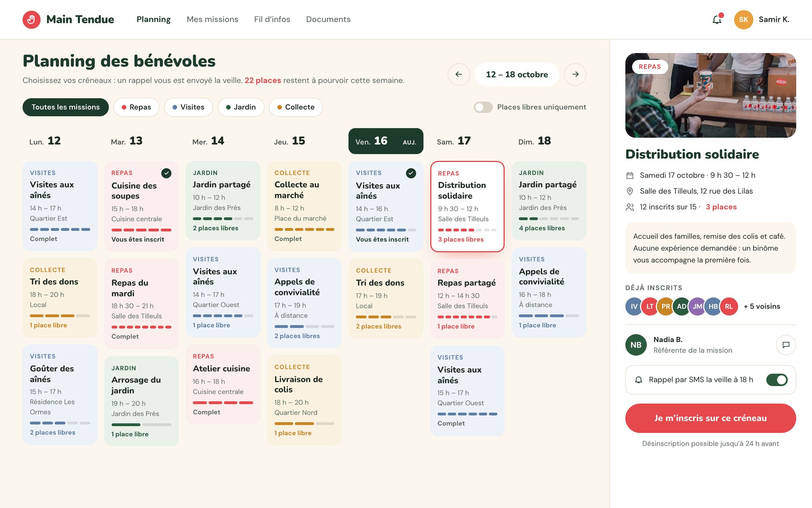The height and width of the screenshot is (508, 812).
Task: Click location pin beside Salle des Tilleuls address
Action: point(630,191)
